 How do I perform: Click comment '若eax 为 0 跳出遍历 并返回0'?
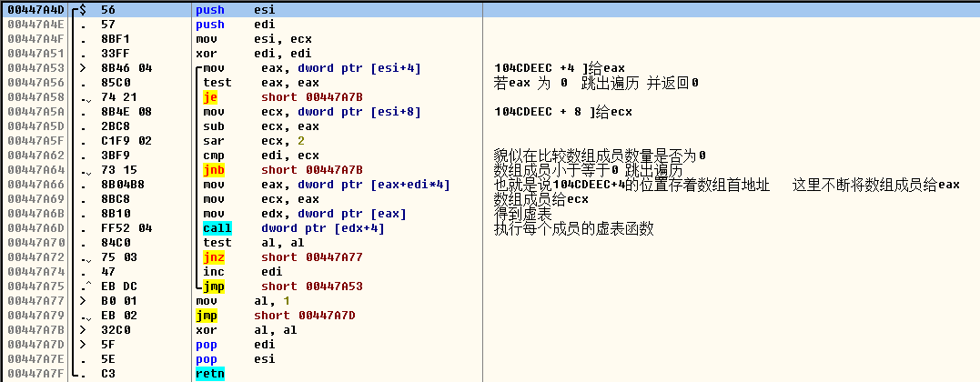pyautogui.click(x=596, y=83)
